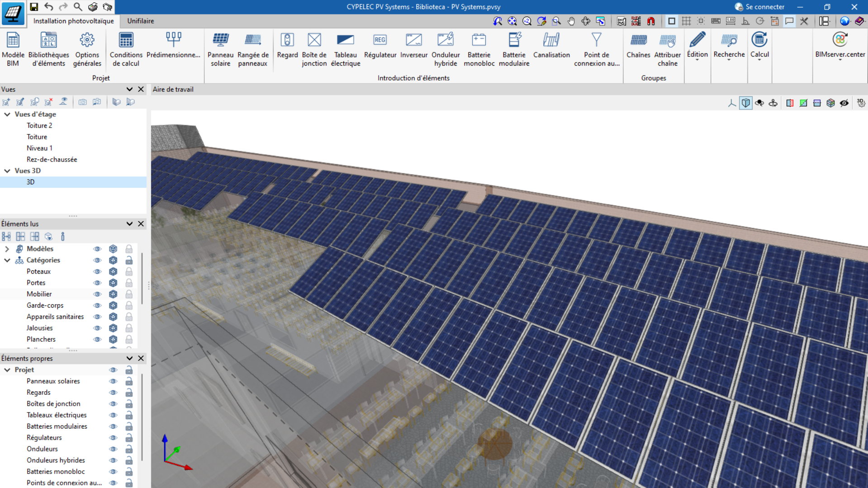This screenshot has width=868, height=488.
Task: Open the BIMserver.center panel
Action: pos(840,45)
